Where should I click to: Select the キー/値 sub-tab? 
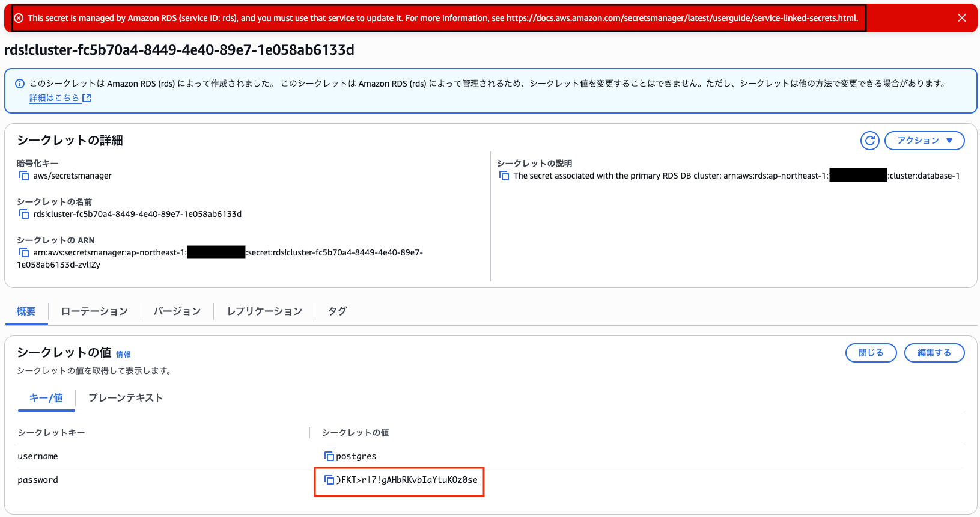click(46, 398)
